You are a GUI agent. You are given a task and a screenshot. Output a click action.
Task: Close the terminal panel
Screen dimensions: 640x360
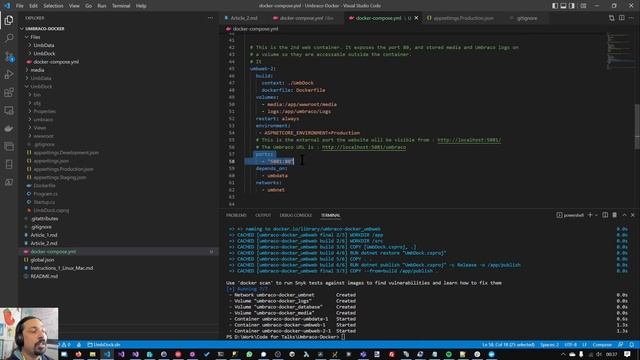coord(633,215)
